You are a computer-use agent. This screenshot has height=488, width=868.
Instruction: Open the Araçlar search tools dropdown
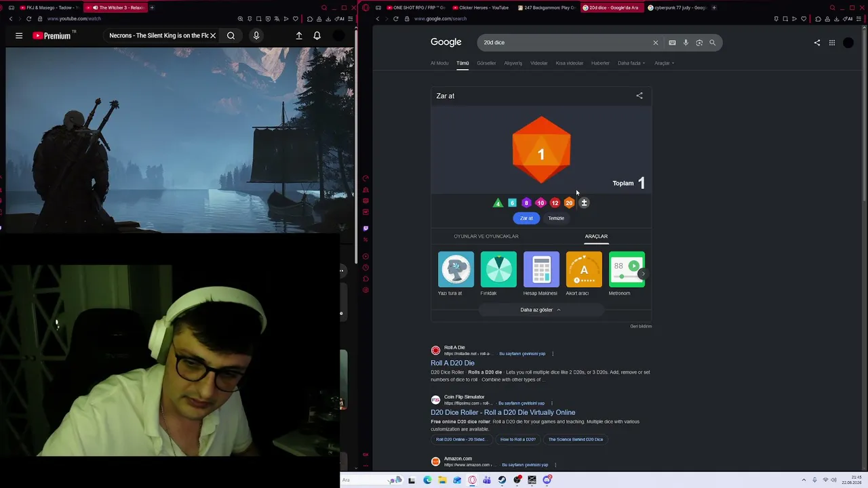coord(664,63)
